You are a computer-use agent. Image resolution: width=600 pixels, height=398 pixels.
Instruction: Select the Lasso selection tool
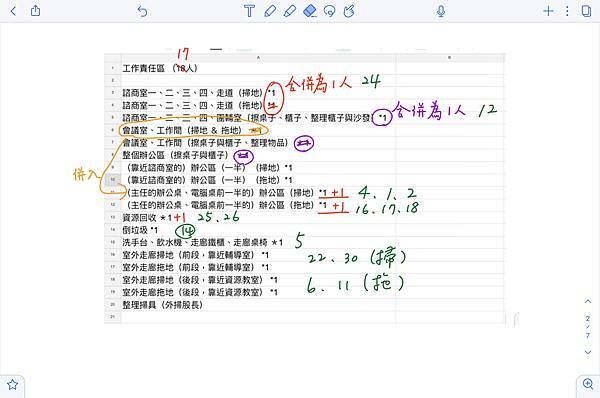point(329,11)
